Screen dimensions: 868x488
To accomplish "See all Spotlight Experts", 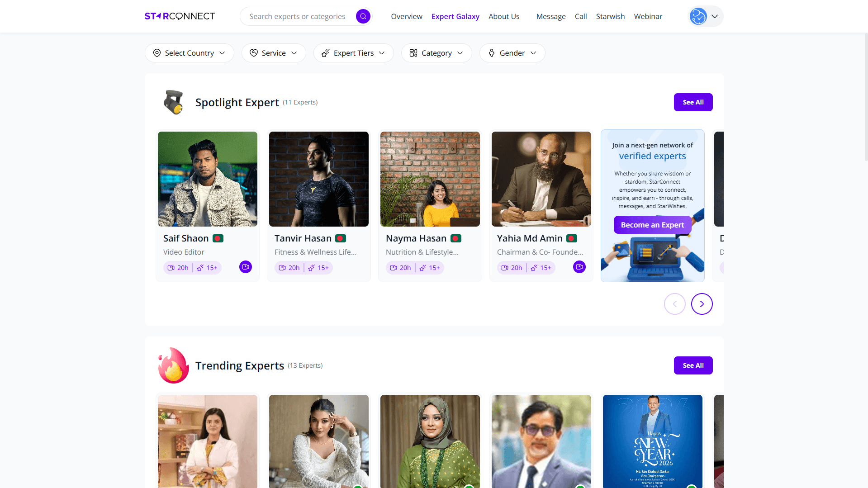I will point(693,102).
